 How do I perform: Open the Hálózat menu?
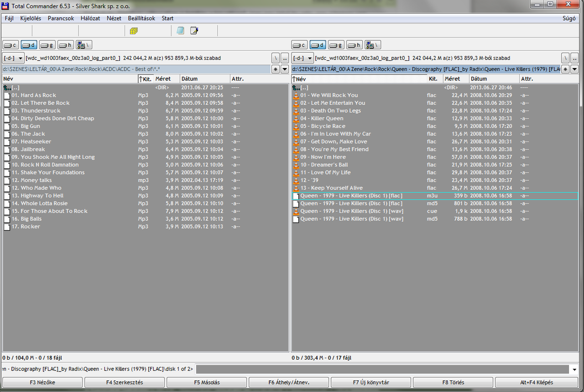click(90, 18)
